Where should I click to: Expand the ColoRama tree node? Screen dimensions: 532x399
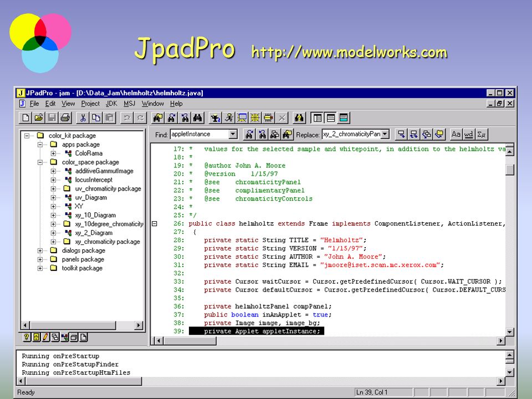(53, 154)
